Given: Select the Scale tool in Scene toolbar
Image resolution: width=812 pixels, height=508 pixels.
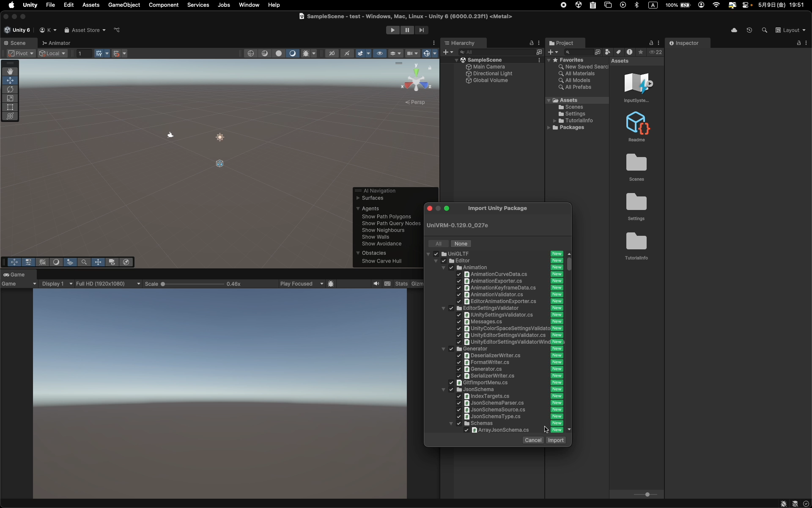Looking at the screenshot, I should click(x=10, y=98).
